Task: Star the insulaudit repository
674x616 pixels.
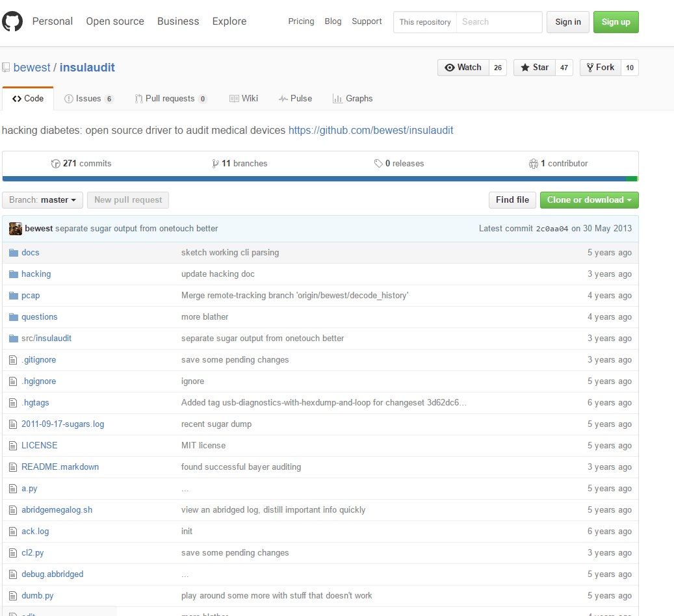Action: point(534,67)
